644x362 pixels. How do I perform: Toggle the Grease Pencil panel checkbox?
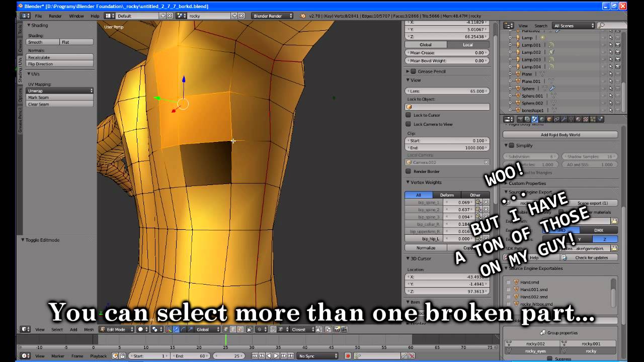click(x=414, y=71)
